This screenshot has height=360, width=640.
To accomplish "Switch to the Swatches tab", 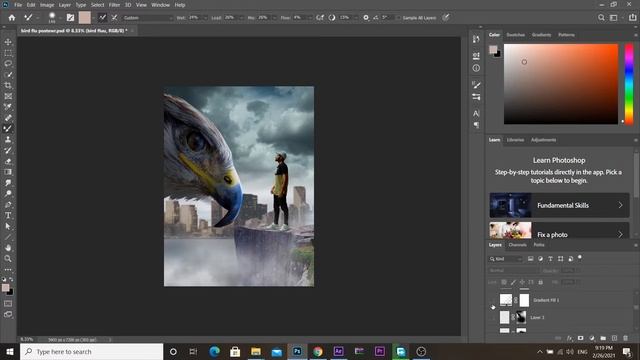I will [516, 35].
